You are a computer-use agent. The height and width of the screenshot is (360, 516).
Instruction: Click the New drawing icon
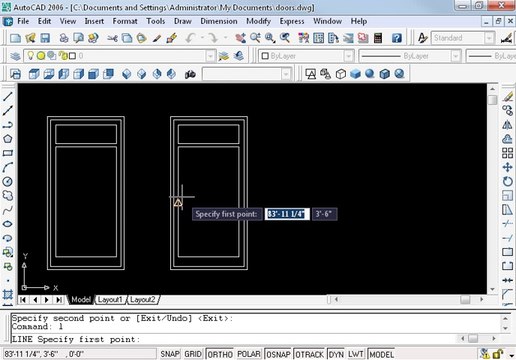(15, 38)
